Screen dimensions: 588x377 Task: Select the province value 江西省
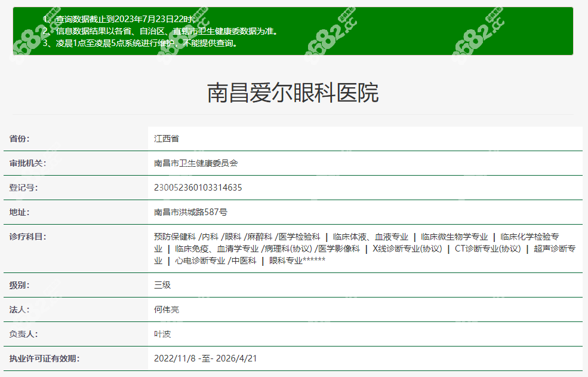click(x=167, y=139)
